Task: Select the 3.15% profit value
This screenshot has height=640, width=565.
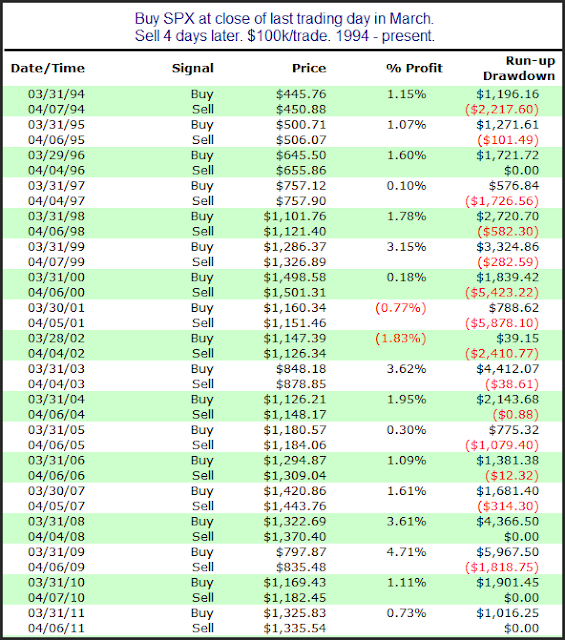Action: 407,247
